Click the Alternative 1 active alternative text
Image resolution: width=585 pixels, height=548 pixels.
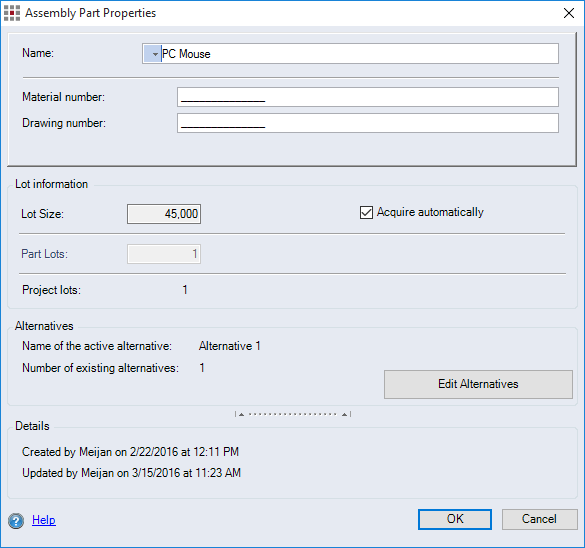tap(229, 346)
